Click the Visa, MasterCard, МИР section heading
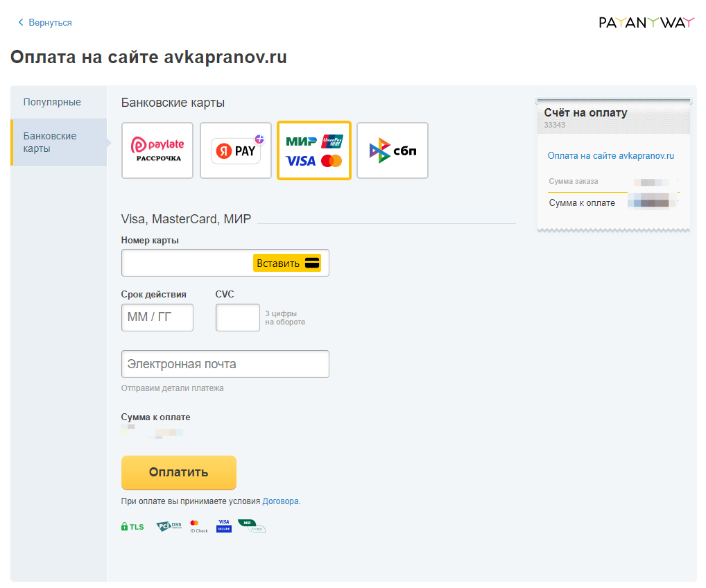 point(186,219)
